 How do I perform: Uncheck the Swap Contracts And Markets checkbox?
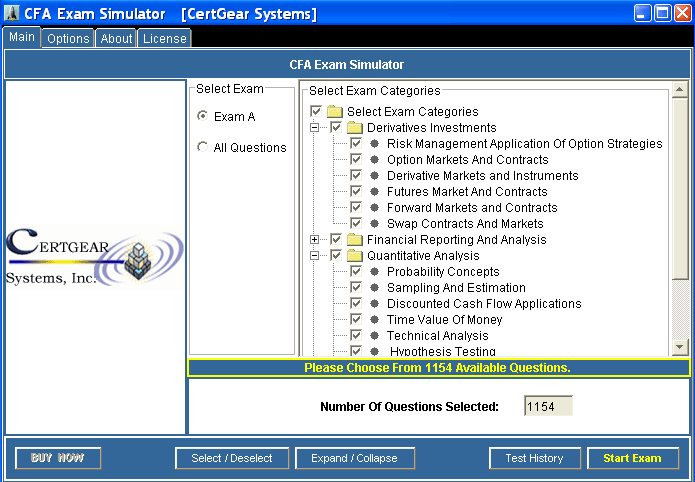(x=355, y=223)
